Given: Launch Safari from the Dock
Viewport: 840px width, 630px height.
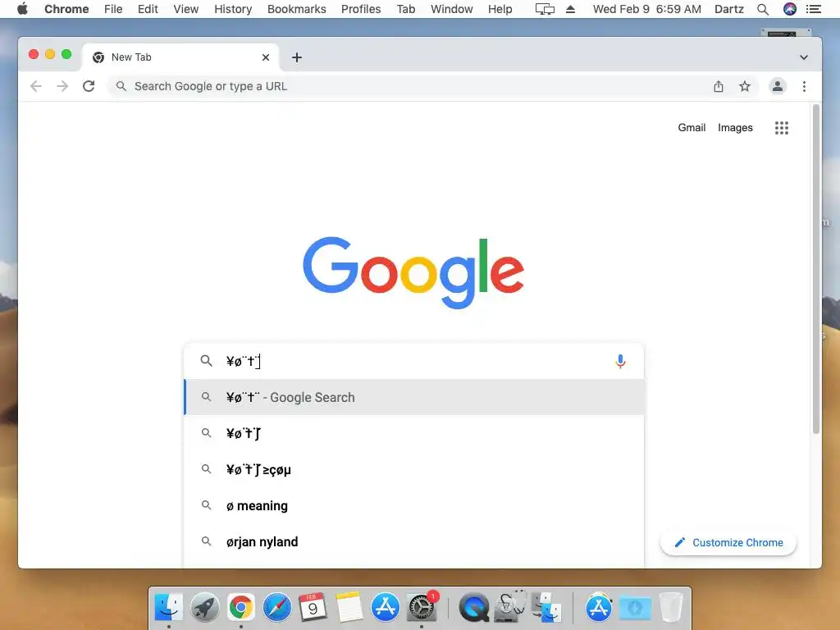Looking at the screenshot, I should point(277,608).
